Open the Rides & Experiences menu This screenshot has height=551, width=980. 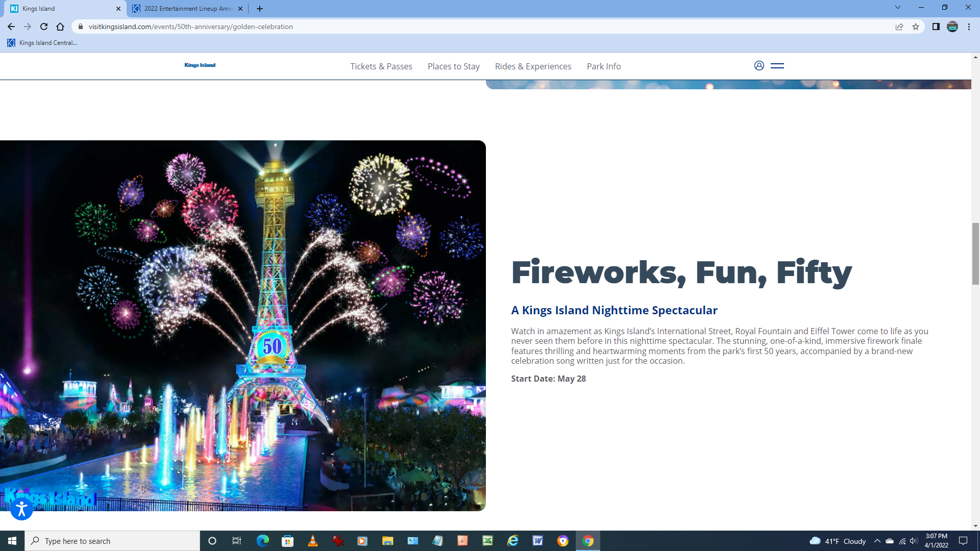[533, 66]
